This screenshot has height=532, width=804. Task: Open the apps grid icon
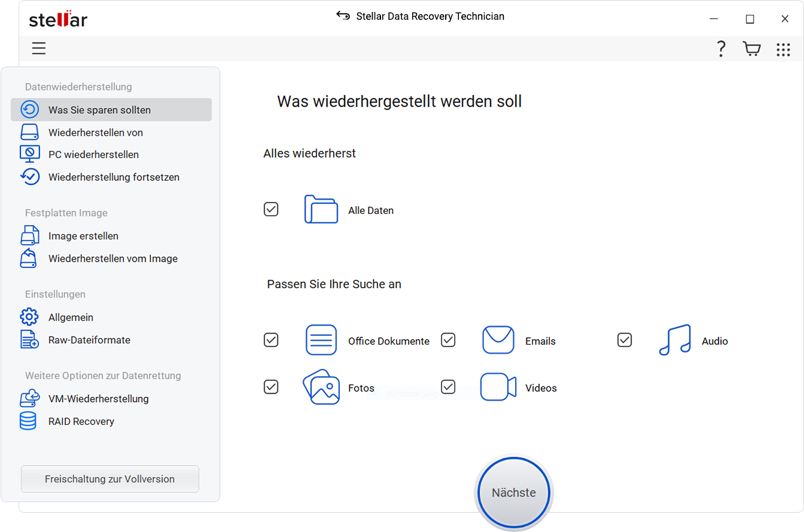783,50
